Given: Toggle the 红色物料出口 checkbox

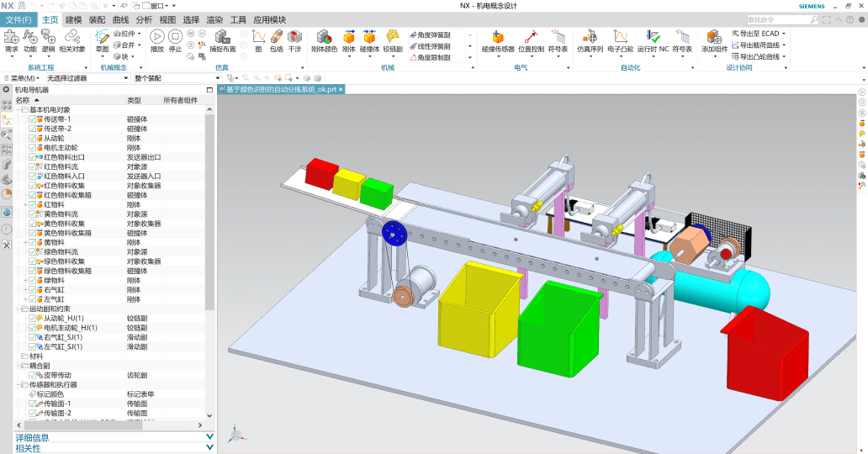Looking at the screenshot, I should pos(33,157).
